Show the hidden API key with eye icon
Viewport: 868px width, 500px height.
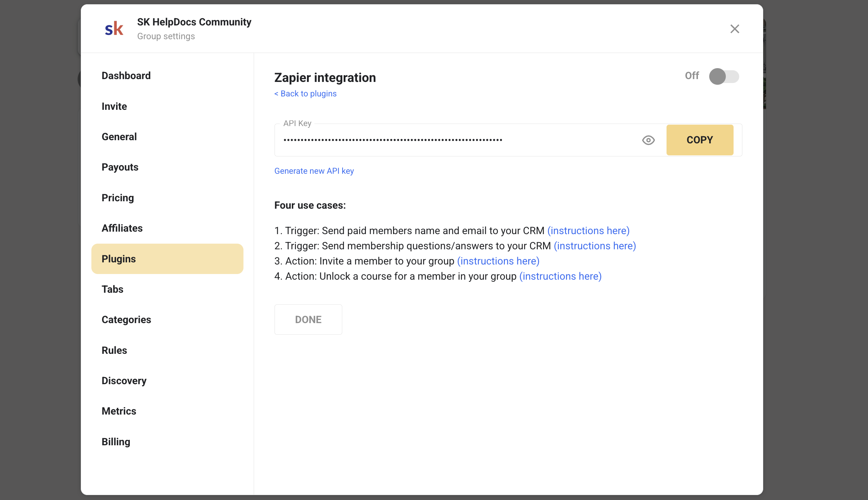648,140
